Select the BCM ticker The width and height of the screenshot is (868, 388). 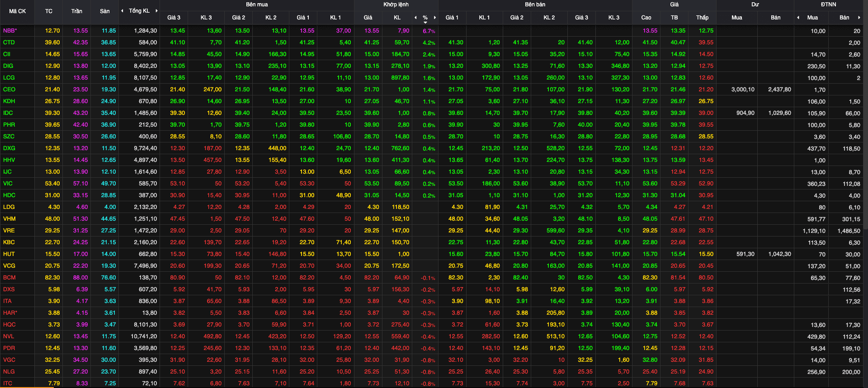(x=9, y=278)
